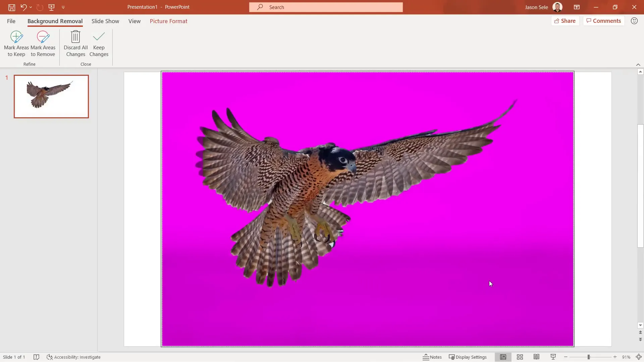644x362 pixels.
Task: Start presentation from beginning icon
Action: (x=51, y=7)
